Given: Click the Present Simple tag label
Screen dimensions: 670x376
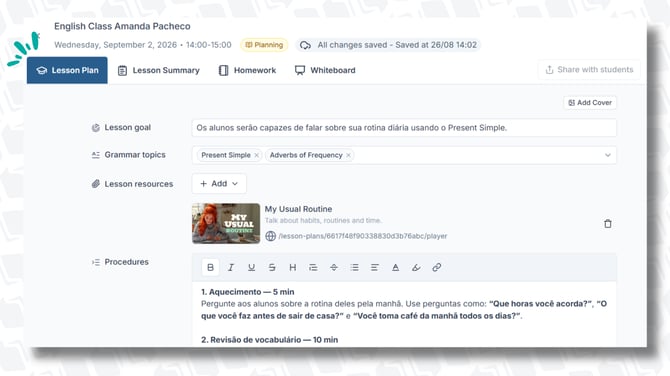Looking at the screenshot, I should (x=226, y=155).
